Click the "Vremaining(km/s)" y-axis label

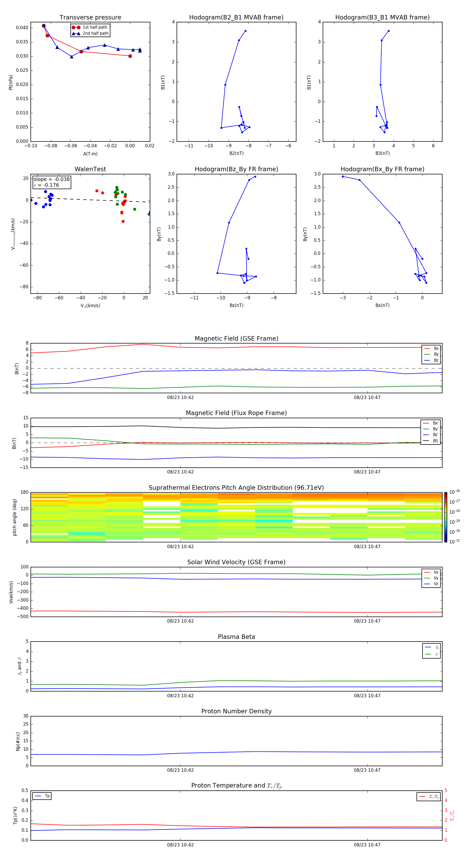pos(13,234)
